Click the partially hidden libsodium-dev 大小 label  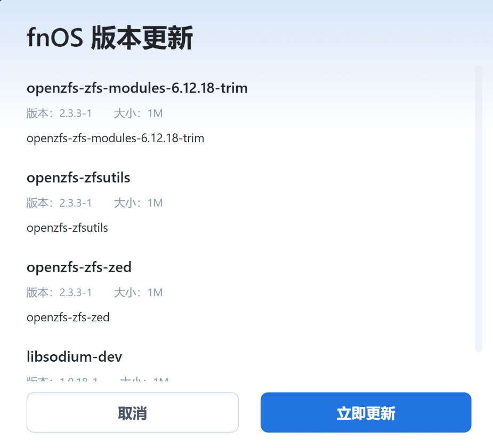pyautogui.click(x=144, y=380)
